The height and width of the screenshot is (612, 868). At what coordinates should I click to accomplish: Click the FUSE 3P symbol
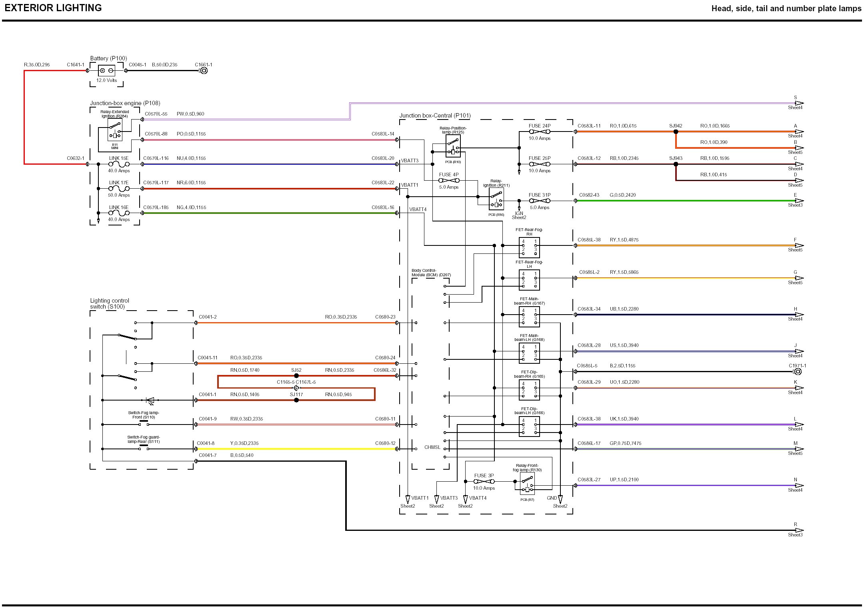[484, 481]
